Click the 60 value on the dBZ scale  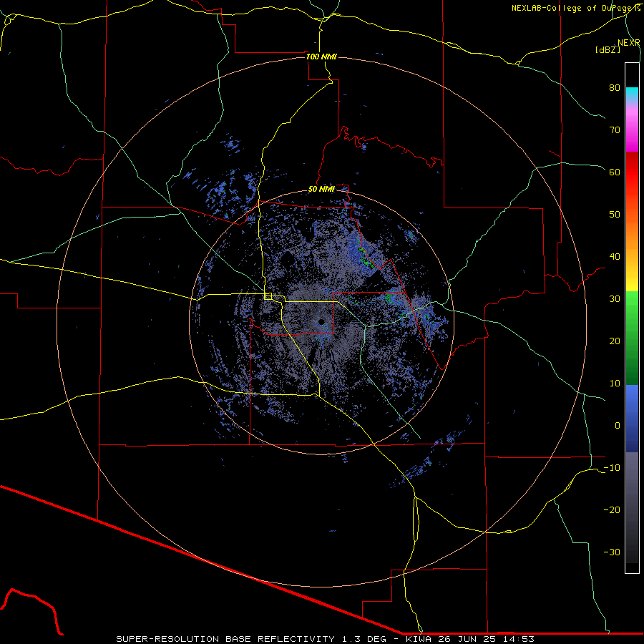point(615,172)
